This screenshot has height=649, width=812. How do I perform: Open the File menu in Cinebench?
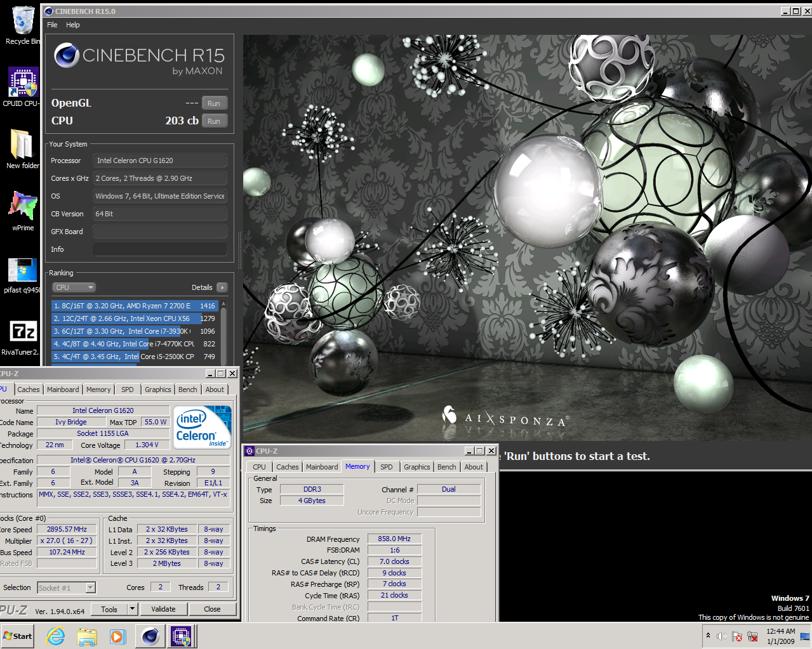[52, 25]
